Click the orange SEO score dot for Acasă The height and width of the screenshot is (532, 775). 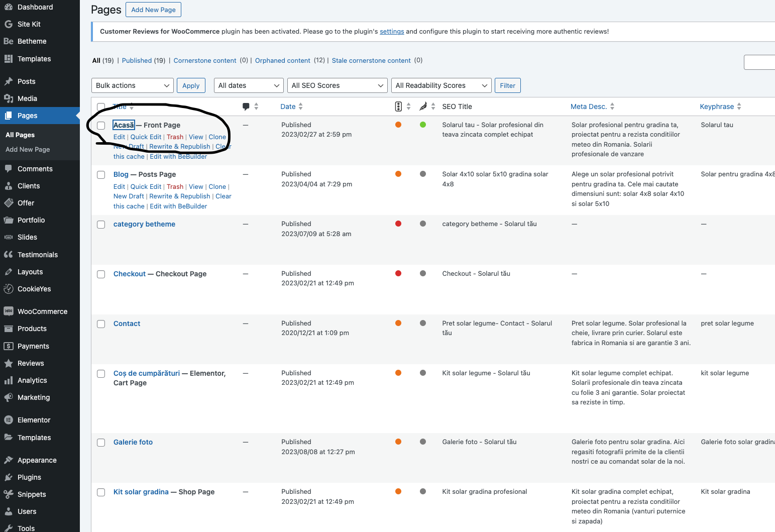click(x=398, y=125)
